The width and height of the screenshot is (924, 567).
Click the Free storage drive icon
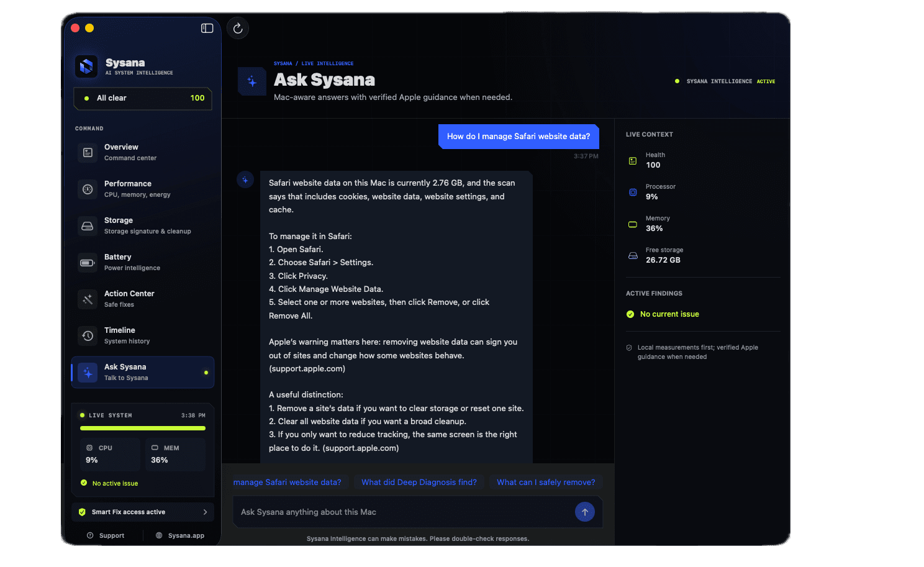633,255
